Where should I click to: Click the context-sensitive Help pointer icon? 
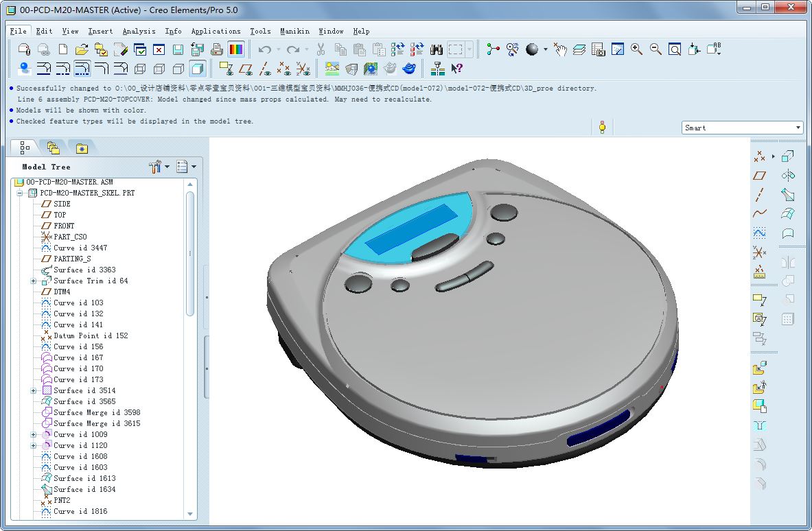coord(456,69)
